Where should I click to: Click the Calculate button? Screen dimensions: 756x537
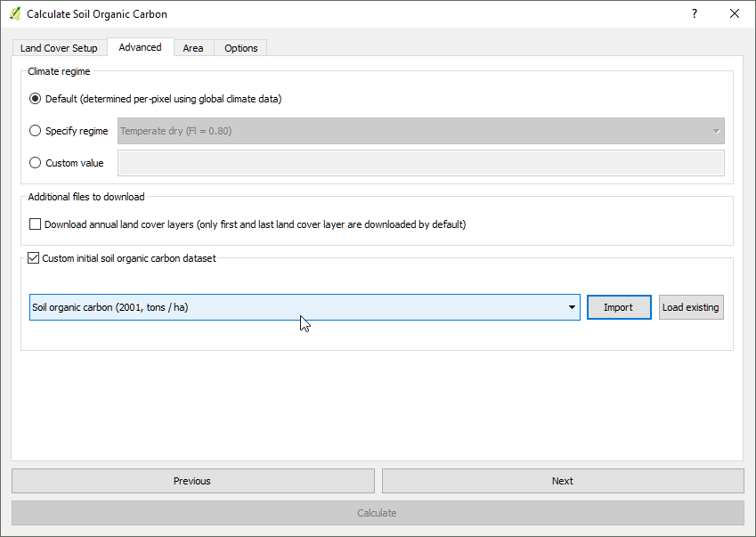[377, 513]
